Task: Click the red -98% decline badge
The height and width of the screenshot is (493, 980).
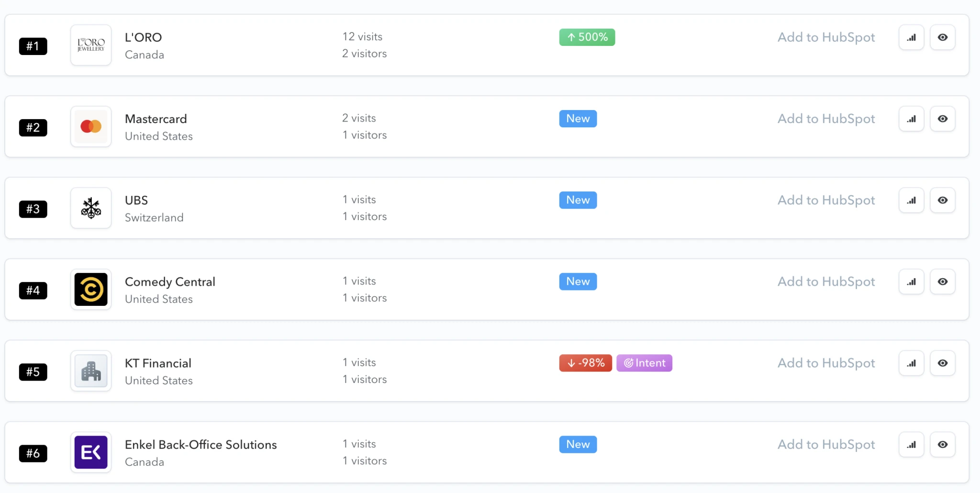Action: coord(586,363)
